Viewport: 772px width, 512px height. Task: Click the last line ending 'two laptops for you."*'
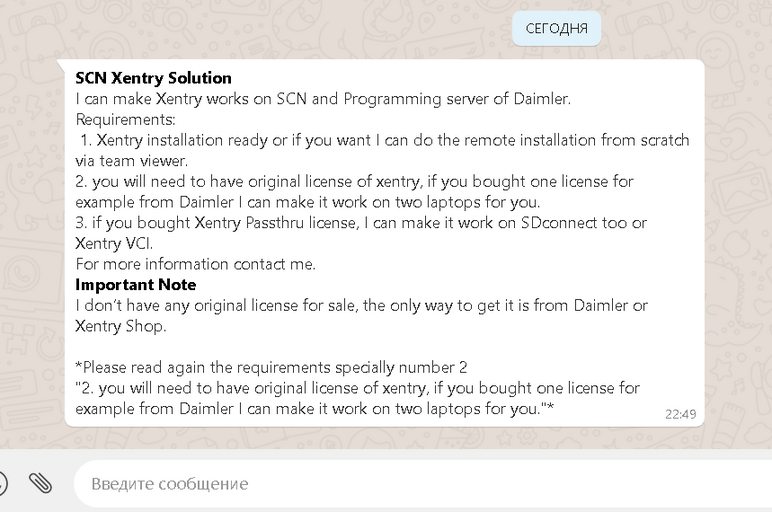314,408
